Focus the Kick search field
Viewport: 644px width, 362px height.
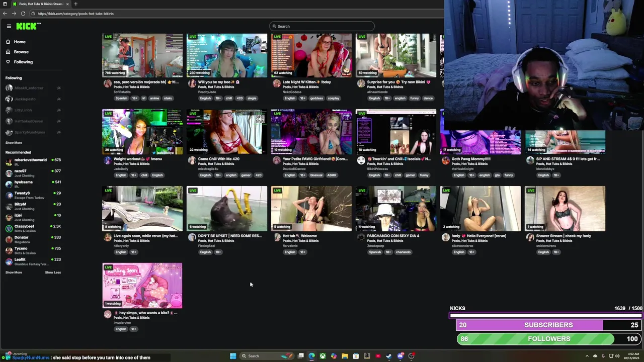pyautogui.click(x=322, y=26)
